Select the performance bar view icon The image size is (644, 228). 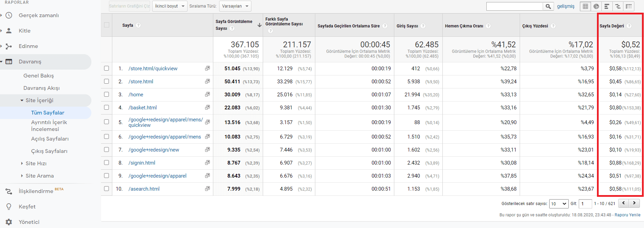click(x=607, y=6)
